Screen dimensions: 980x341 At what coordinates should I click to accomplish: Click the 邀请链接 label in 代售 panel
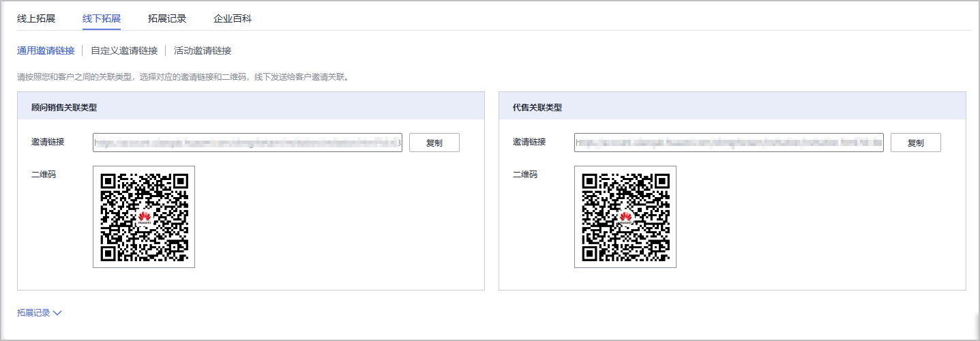pos(529,142)
